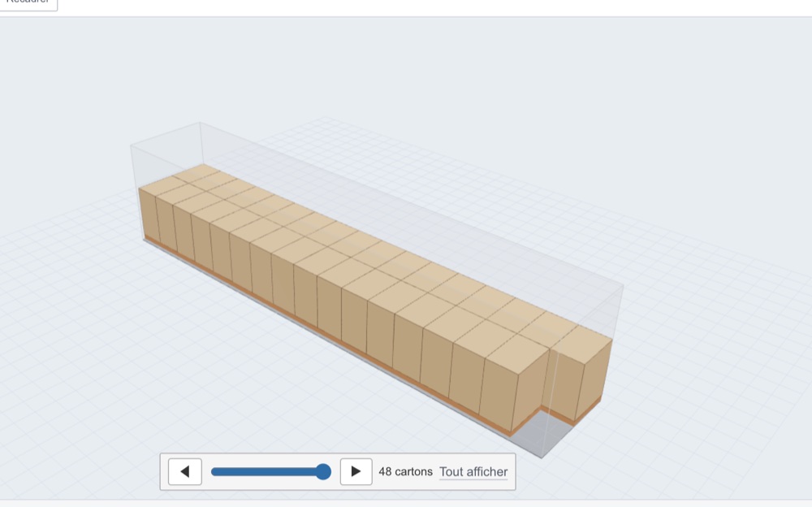
Task: Click the '48 cartons' count label
Action: (x=405, y=472)
